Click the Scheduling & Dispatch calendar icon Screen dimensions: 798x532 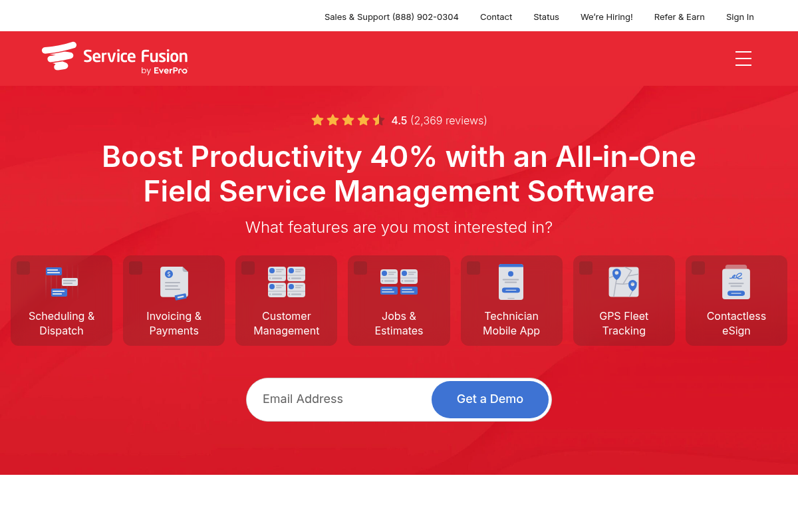click(x=61, y=282)
